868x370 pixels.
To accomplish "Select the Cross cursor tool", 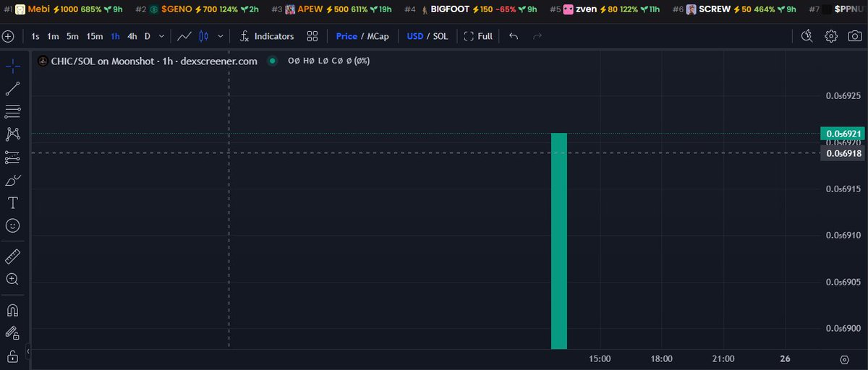I will (x=12, y=66).
